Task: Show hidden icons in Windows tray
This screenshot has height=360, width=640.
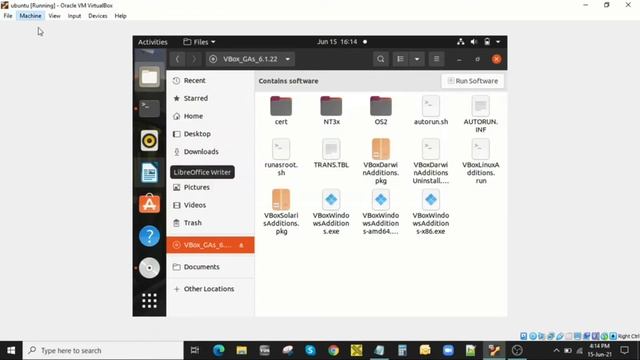Action: (x=556, y=350)
